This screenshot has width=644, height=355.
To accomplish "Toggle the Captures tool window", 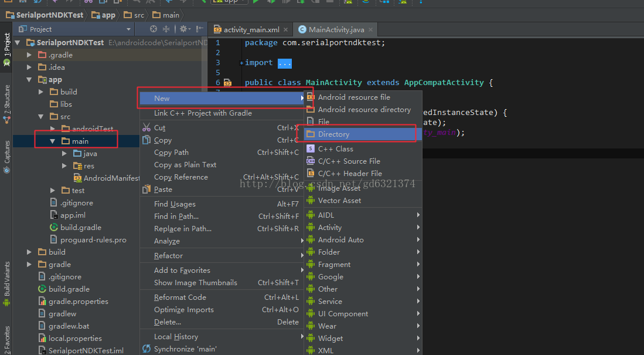I will pyautogui.click(x=6, y=157).
